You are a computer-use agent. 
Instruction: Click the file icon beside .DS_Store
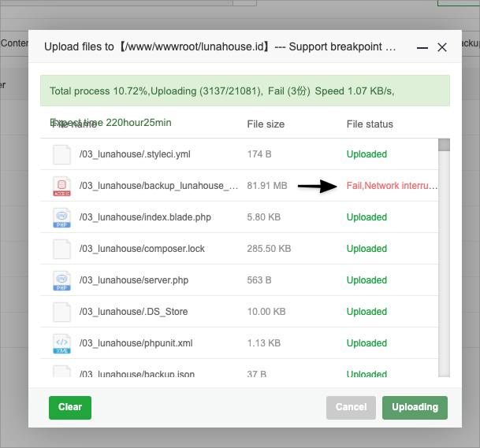click(61, 312)
